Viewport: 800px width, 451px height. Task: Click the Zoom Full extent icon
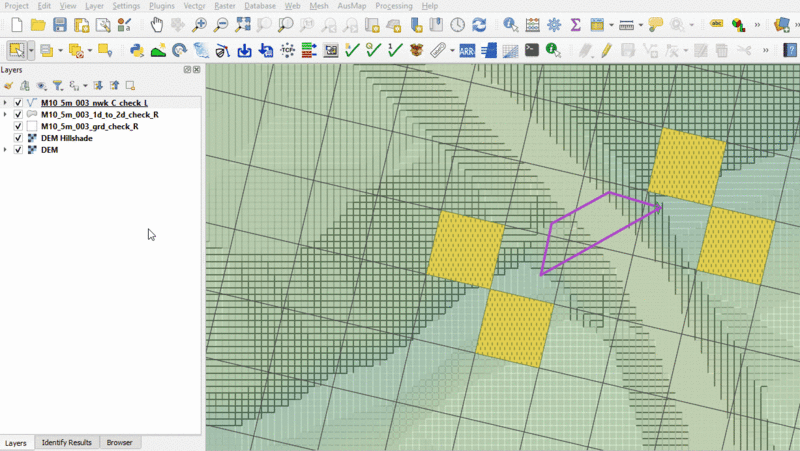(243, 24)
